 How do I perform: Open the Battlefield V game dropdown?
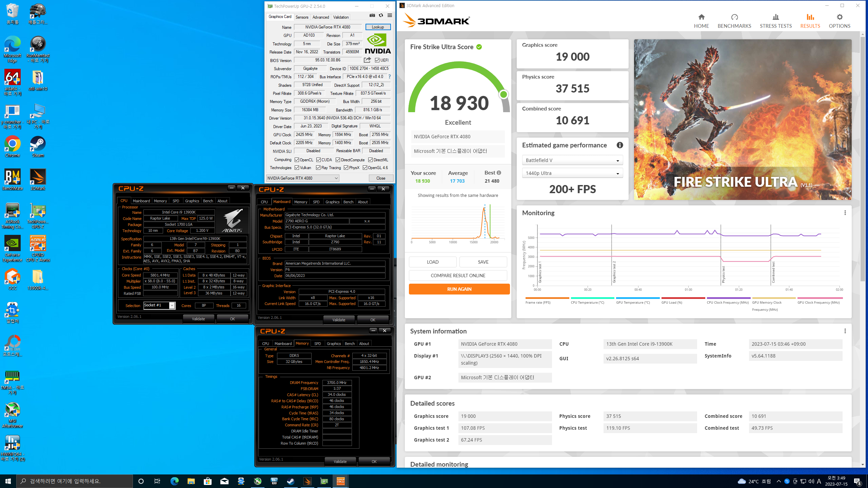click(x=572, y=160)
